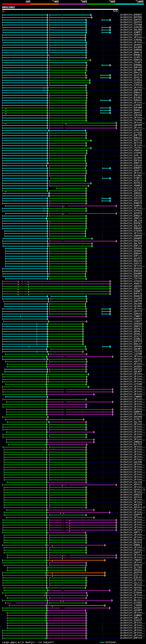The width and height of the screenshot is (146, 644).
Task: Click the UniRef100_C5Z7E0 label
Action: [131, 148]
